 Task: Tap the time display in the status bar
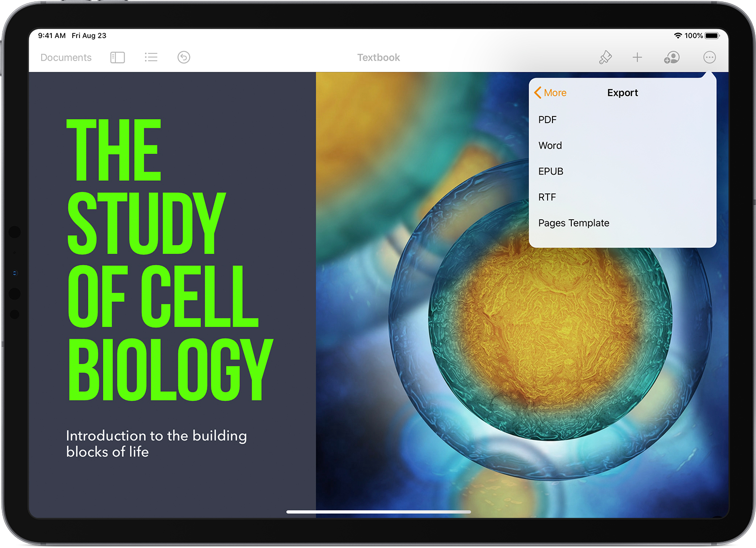click(x=51, y=35)
